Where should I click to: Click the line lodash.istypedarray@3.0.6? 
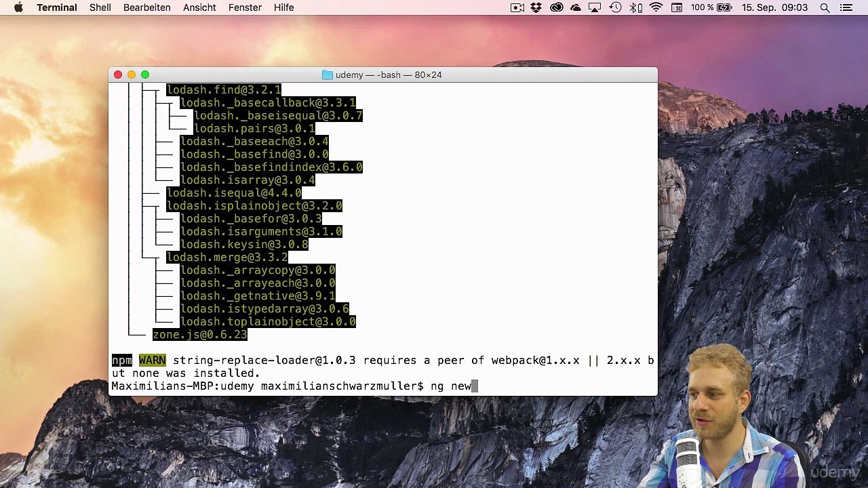264,308
